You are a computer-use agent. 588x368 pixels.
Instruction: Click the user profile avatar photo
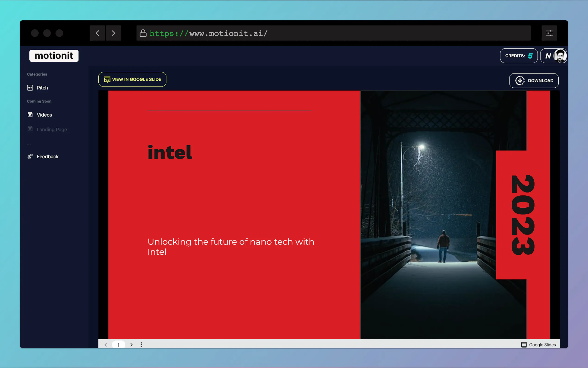click(560, 56)
